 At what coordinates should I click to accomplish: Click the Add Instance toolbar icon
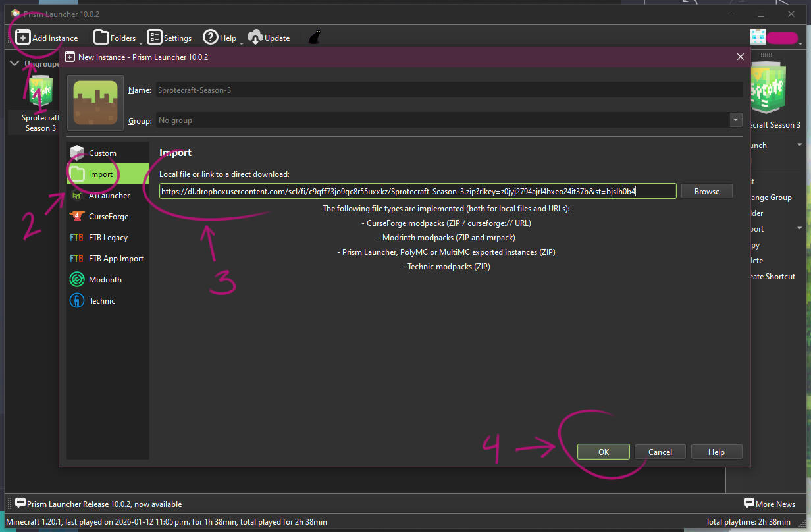[x=23, y=38]
